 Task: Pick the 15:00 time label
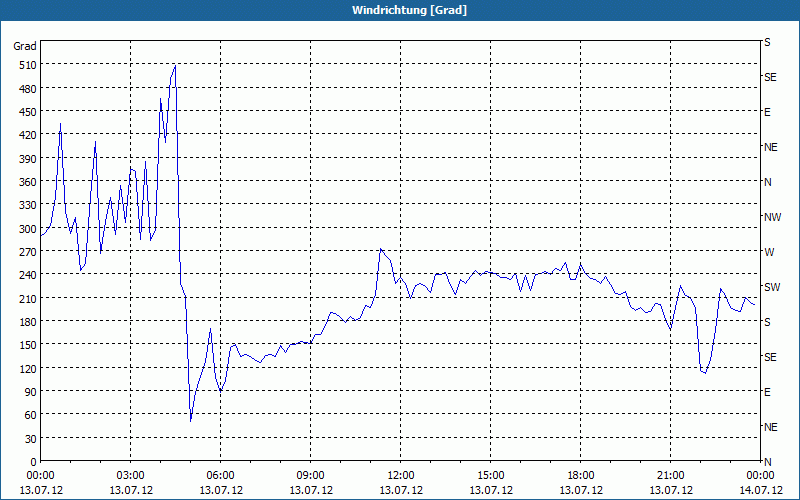pyautogui.click(x=491, y=476)
